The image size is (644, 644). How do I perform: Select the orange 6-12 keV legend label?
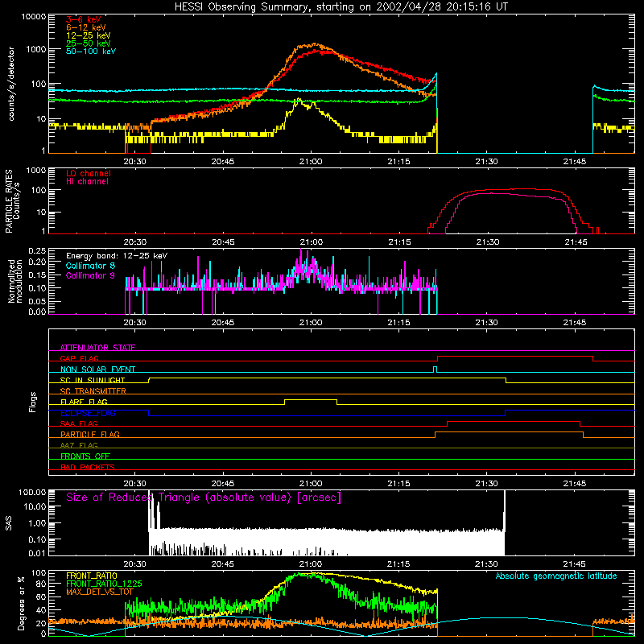(86, 27)
